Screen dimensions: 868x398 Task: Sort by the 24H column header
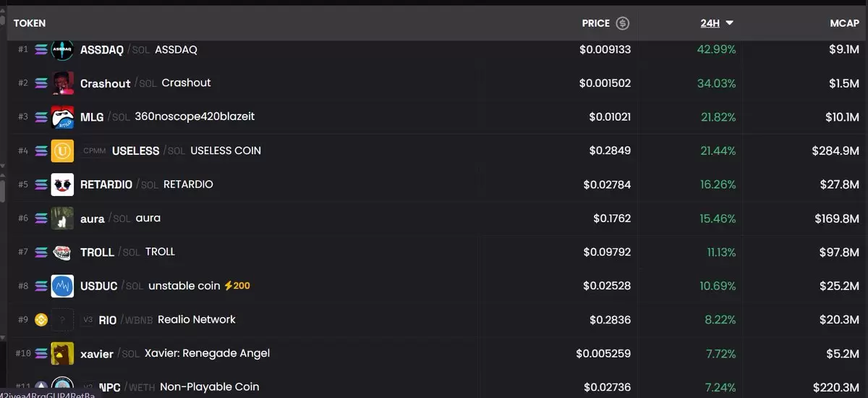pyautogui.click(x=710, y=23)
